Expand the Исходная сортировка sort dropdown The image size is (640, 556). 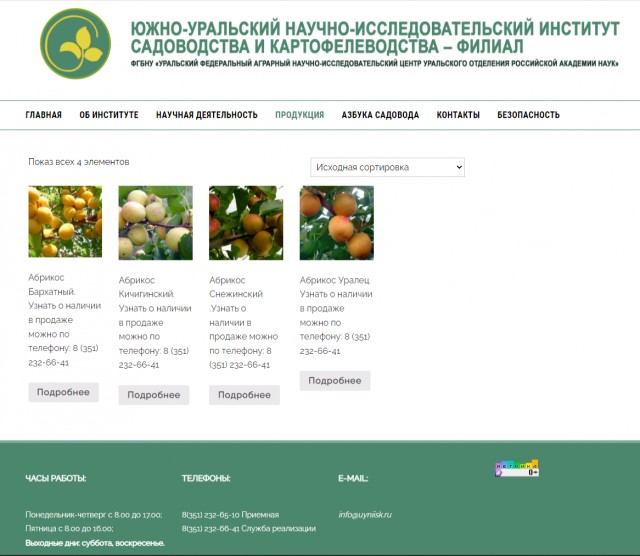coord(387,167)
